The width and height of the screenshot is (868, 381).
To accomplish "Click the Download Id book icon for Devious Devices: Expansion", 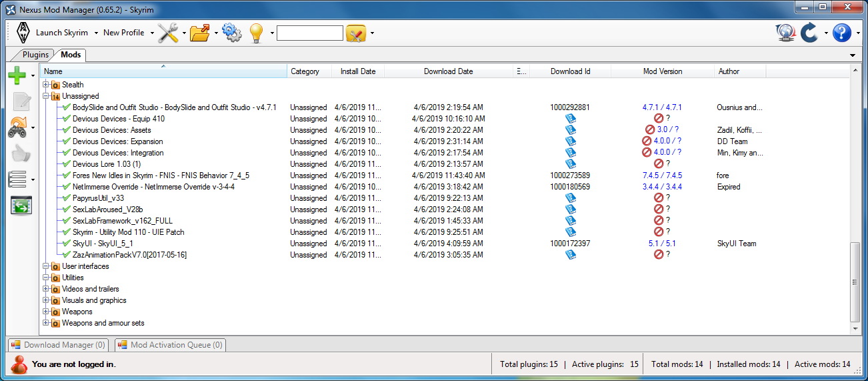I will click(570, 141).
